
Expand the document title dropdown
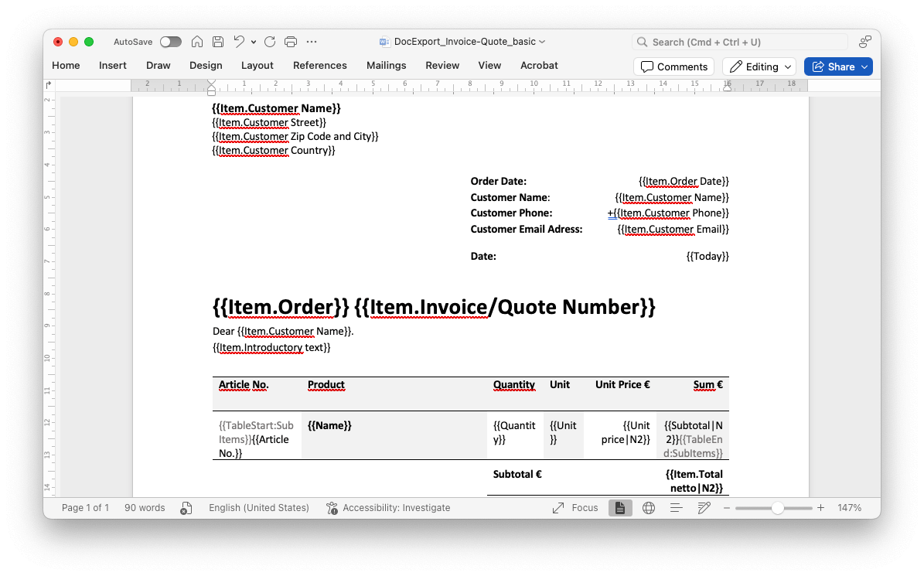click(542, 42)
